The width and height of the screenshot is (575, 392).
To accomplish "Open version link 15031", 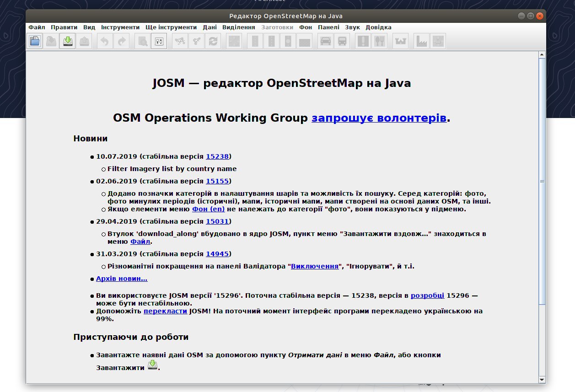I will (x=217, y=221).
